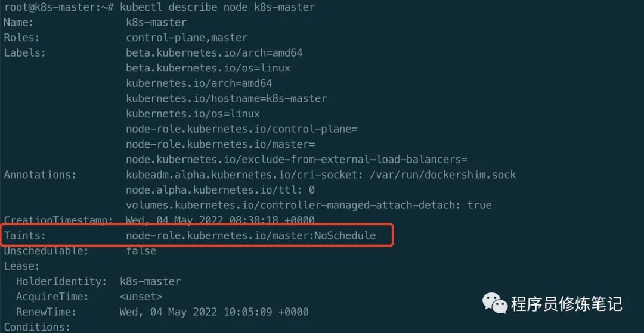Click the kubectl describe node command text
644x333 pixels.
[x=217, y=7]
